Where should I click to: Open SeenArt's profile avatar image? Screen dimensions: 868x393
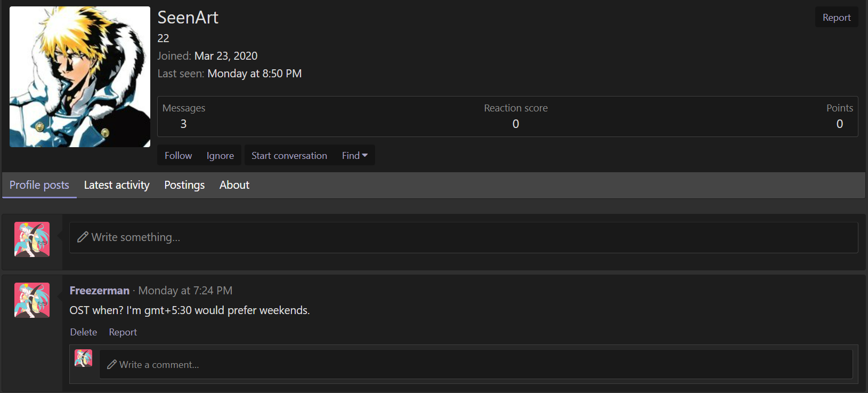point(80,77)
